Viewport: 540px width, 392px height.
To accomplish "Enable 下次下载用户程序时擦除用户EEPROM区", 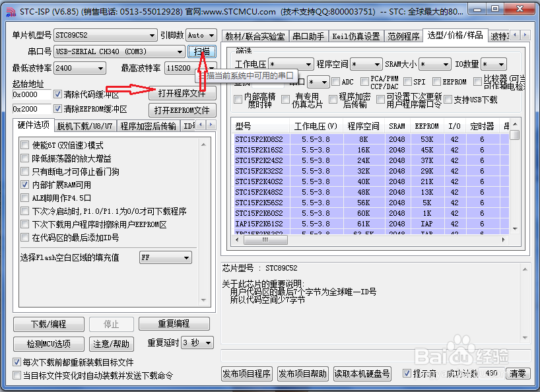I will coord(24,224).
